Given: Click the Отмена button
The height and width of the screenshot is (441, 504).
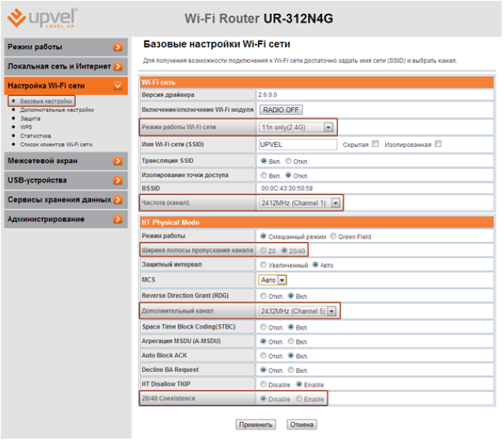Looking at the screenshot, I should 302,425.
